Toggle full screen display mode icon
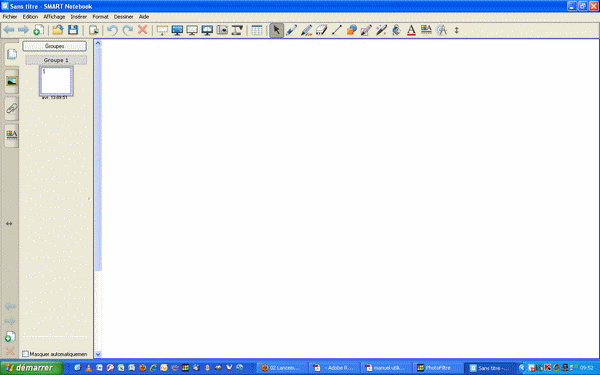 177,30
